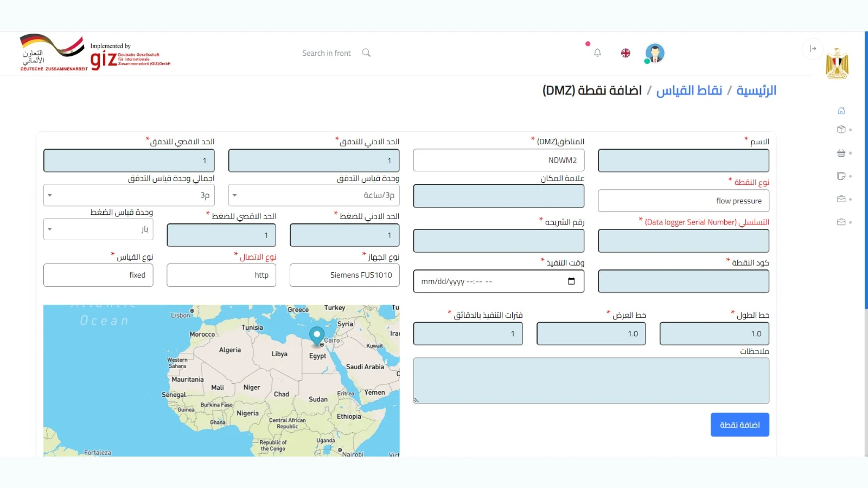The height and width of the screenshot is (488, 868).
Task: Click the فترات التنفيذ بالدقائق interval field
Action: click(x=468, y=334)
